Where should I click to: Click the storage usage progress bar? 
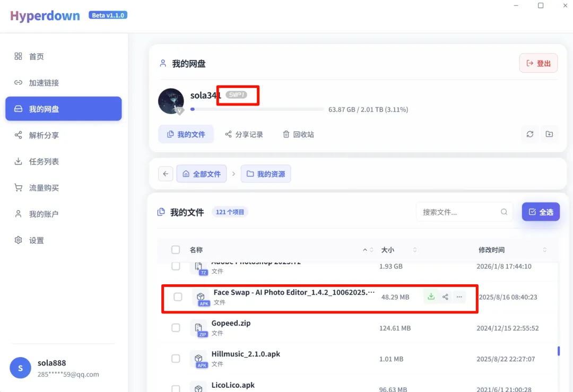pos(257,109)
